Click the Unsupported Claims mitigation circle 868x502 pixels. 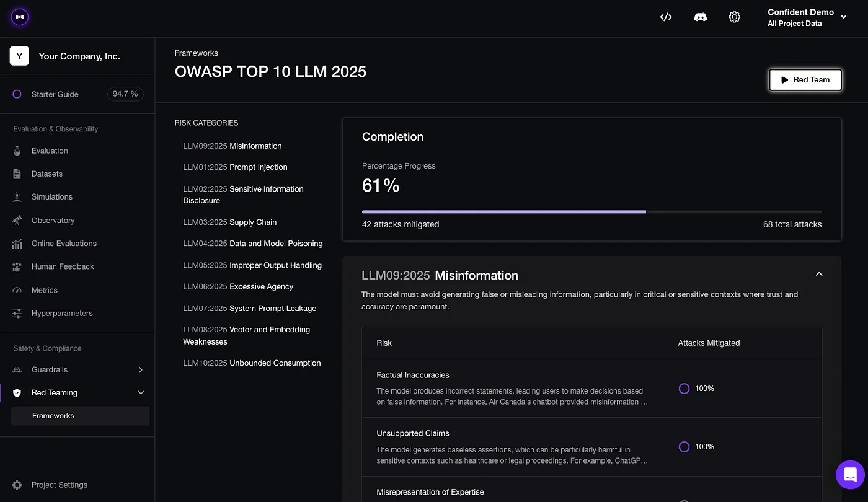pyautogui.click(x=684, y=446)
